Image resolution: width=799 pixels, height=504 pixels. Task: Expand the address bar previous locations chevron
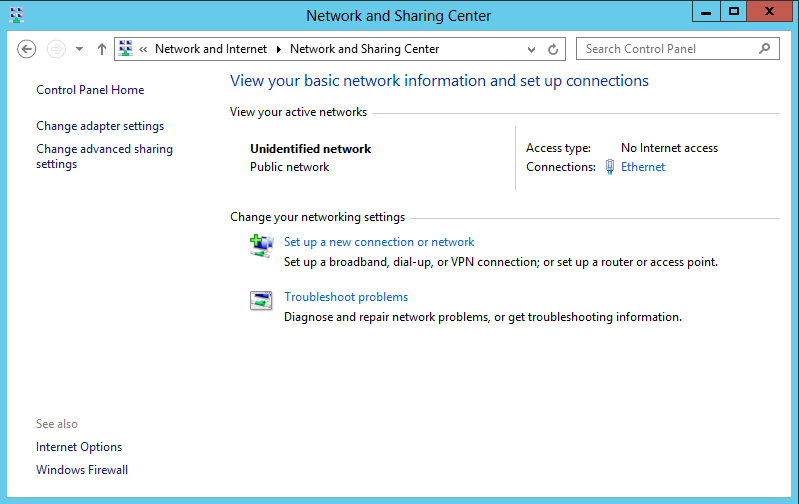pos(531,49)
